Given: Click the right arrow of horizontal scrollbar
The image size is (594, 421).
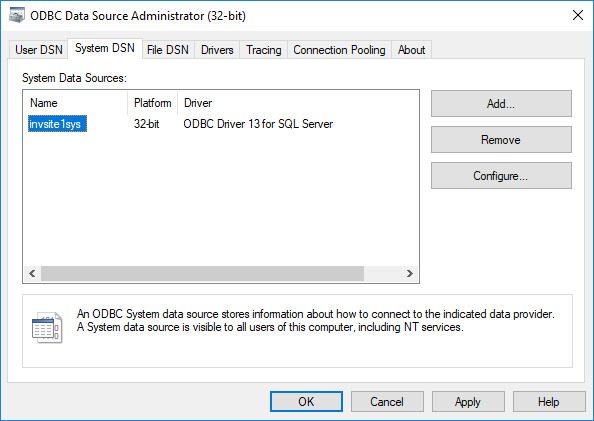Looking at the screenshot, I should tap(410, 274).
